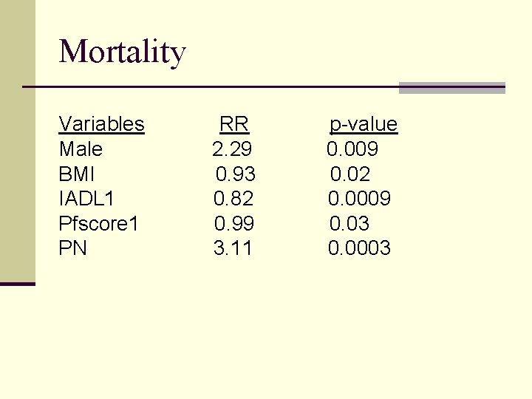This screenshot has width=532, height=399.
Task: Click the gray accent bar beside the title rule
Action: [x=451, y=88]
